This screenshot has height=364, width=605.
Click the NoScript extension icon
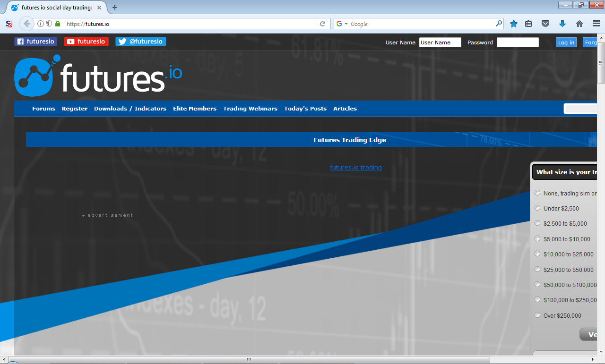[9, 24]
